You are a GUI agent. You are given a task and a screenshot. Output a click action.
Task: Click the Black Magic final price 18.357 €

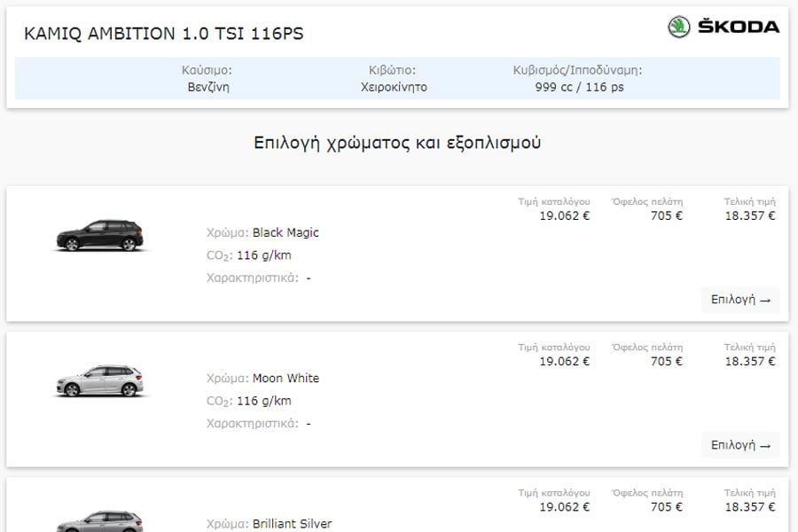coord(750,215)
